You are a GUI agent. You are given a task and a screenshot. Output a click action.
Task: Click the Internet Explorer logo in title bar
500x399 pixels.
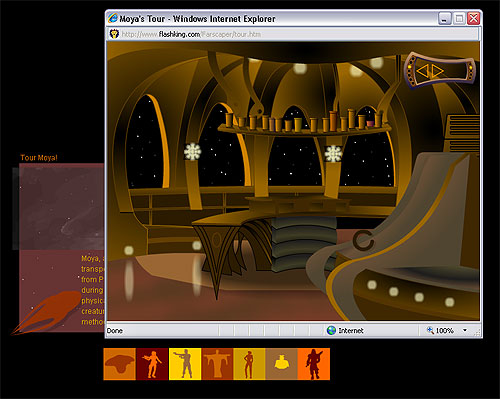(113, 18)
